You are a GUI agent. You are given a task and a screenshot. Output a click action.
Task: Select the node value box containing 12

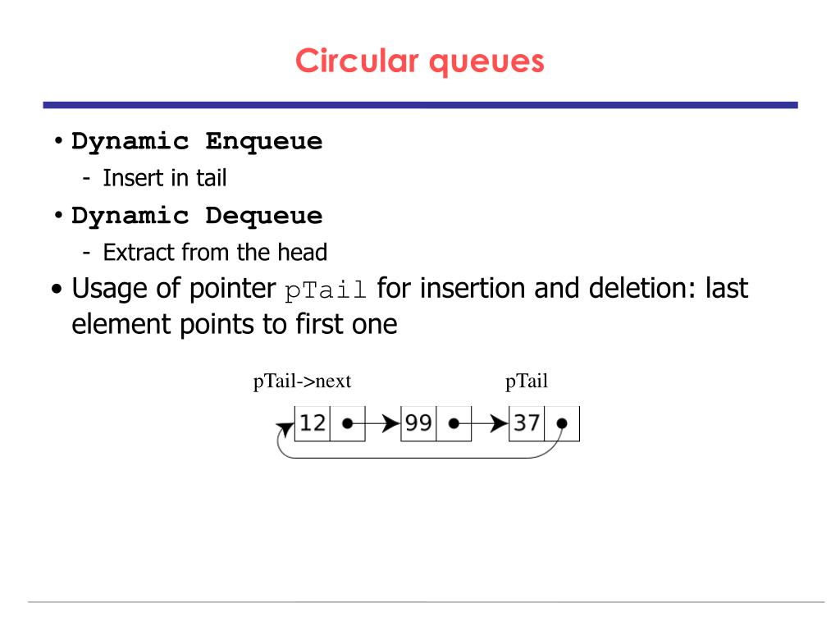(313, 424)
